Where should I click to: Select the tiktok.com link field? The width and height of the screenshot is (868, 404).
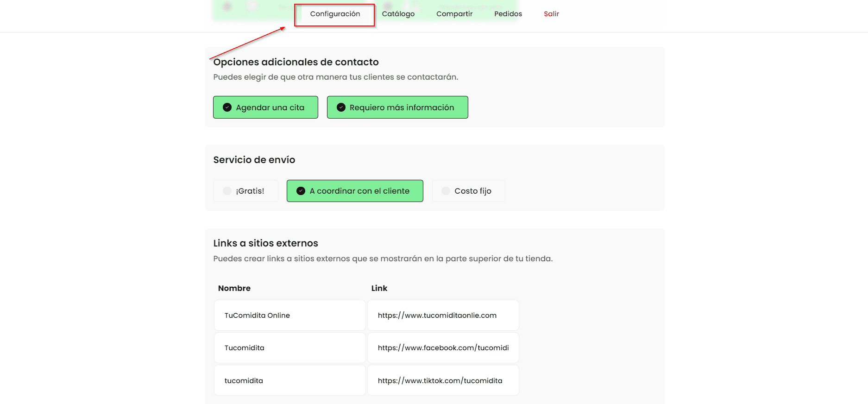click(x=443, y=380)
